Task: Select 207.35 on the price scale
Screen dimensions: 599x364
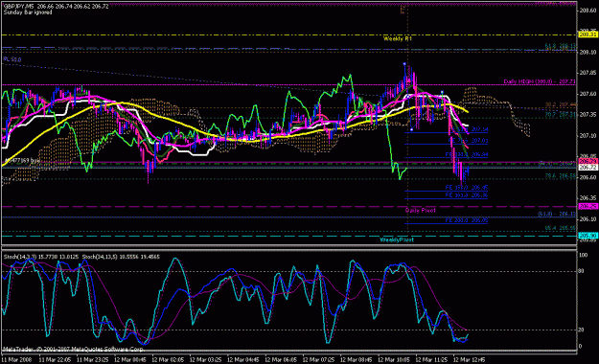Action: click(587, 115)
